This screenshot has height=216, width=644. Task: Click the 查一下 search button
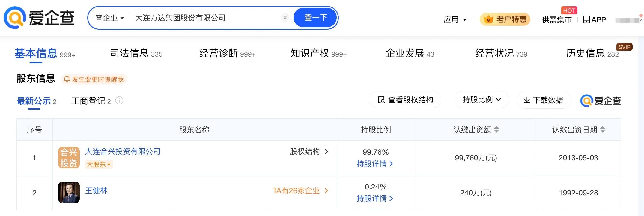(315, 18)
